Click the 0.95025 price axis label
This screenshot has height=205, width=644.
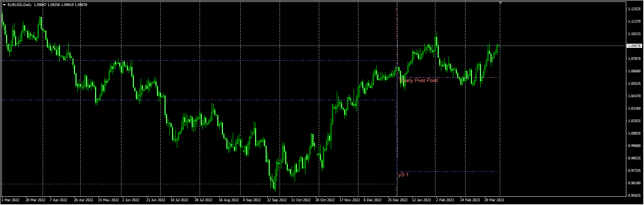pyautogui.click(x=635, y=196)
